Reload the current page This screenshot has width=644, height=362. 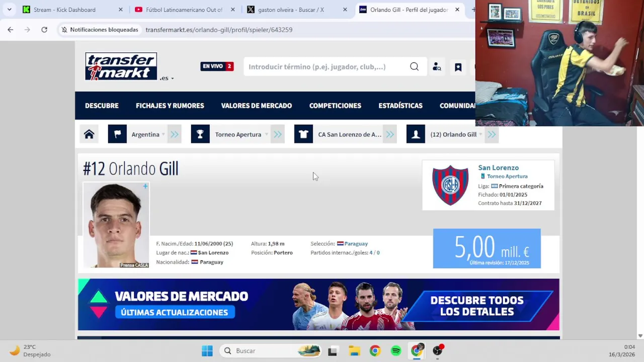pos(44,30)
